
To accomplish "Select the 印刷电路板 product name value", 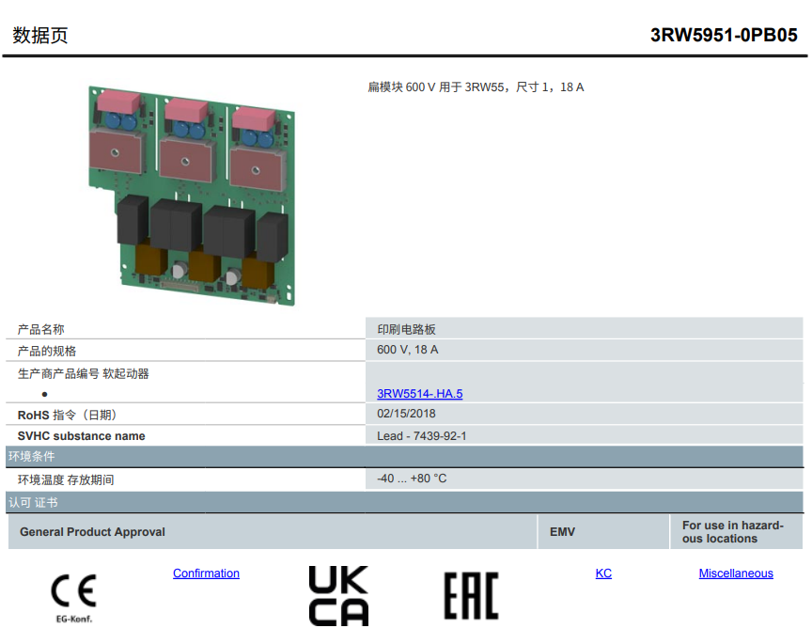I will pyautogui.click(x=407, y=329).
